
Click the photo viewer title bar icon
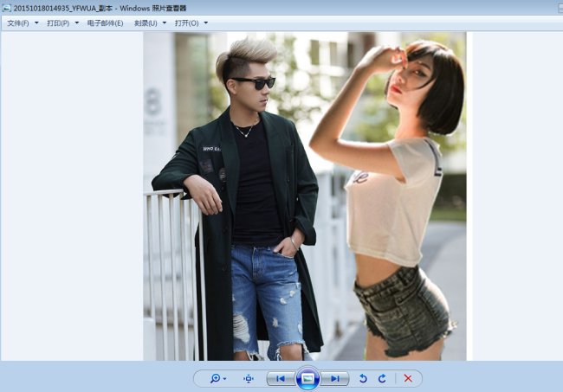click(x=7, y=7)
